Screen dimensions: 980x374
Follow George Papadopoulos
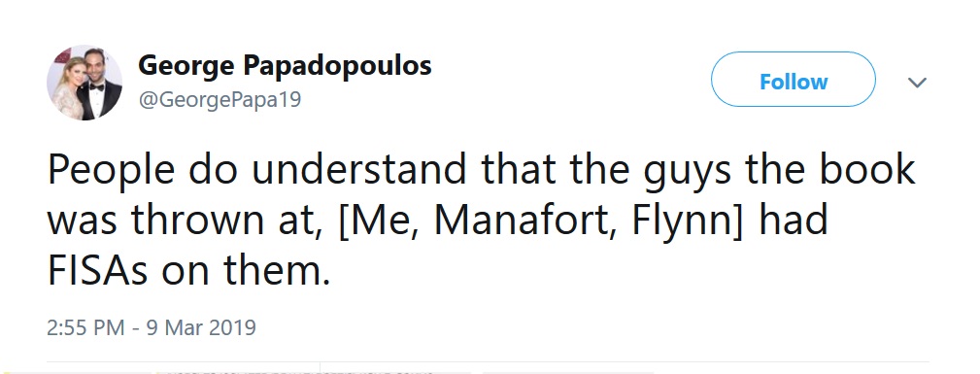click(794, 80)
